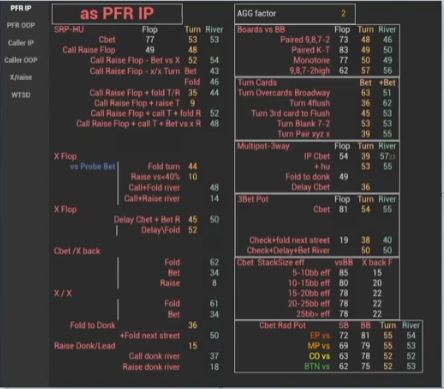Click the 'Call+Raise river' label
The height and width of the screenshot is (389, 444).
coord(152,199)
